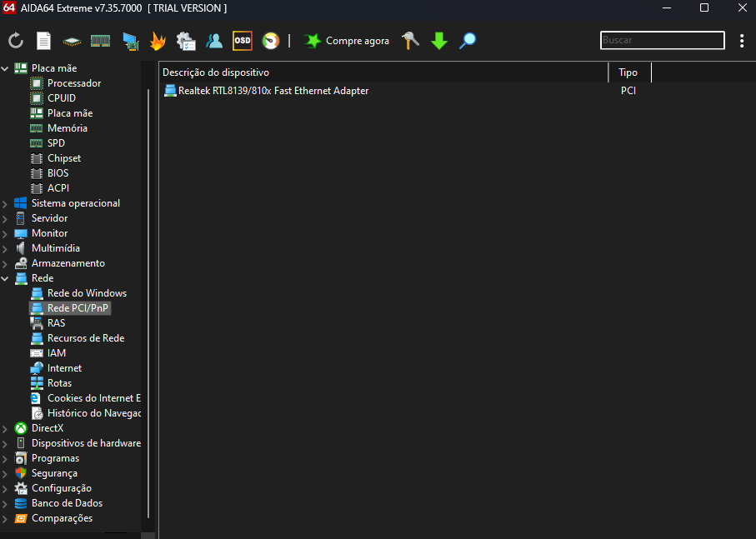This screenshot has height=539, width=756.
Task: Click the Windows logo Sistema operacional icon
Action: click(21, 203)
